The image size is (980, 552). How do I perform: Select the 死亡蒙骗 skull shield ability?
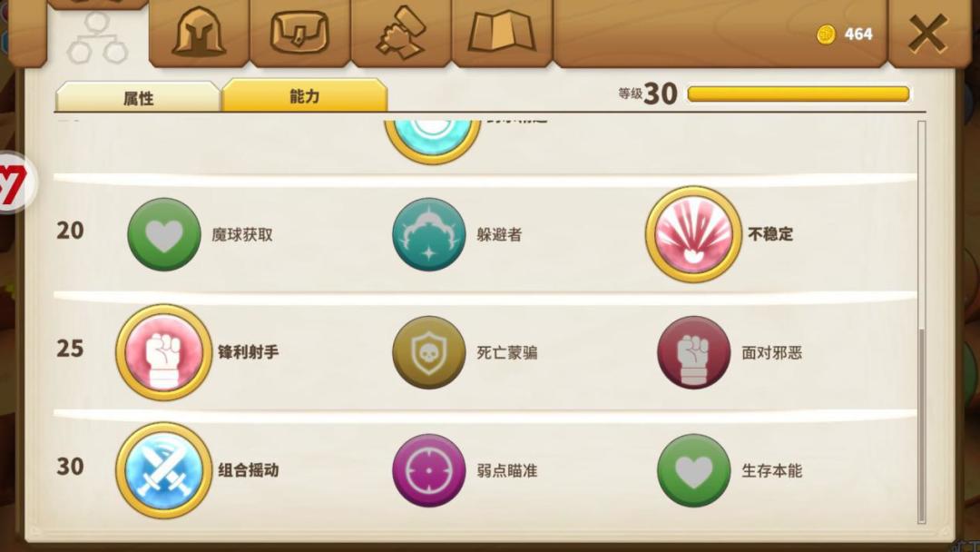[428, 352]
